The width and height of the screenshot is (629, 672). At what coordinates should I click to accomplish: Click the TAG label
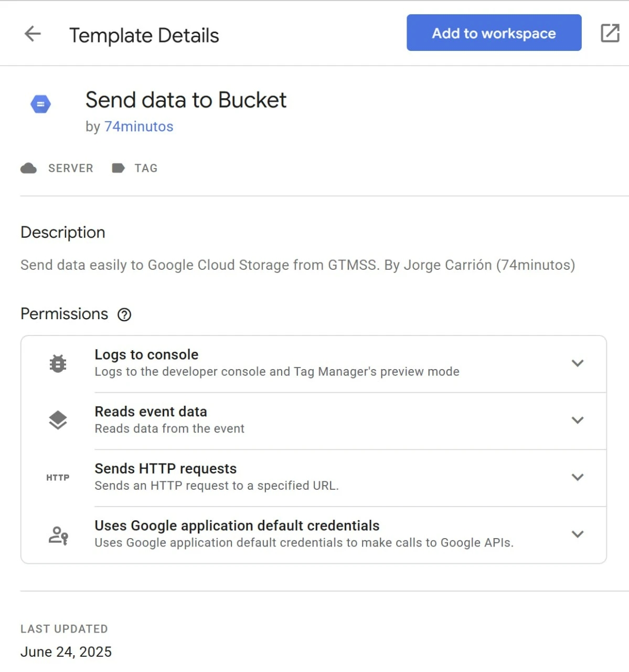click(x=146, y=168)
